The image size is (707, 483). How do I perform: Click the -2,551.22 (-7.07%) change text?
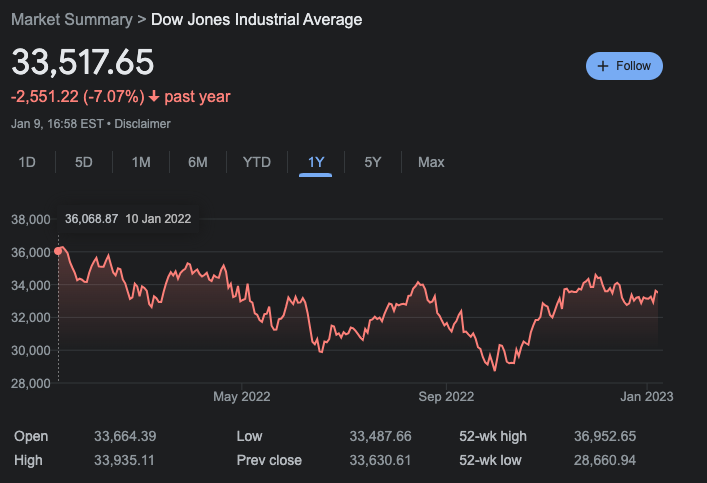[78, 97]
